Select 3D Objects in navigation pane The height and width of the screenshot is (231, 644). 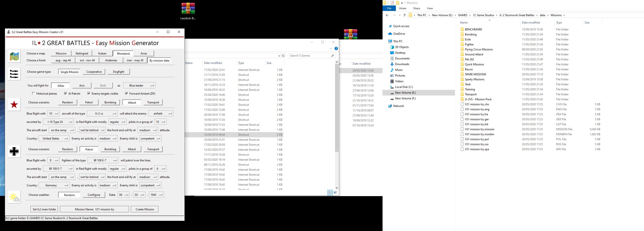tap(402, 47)
